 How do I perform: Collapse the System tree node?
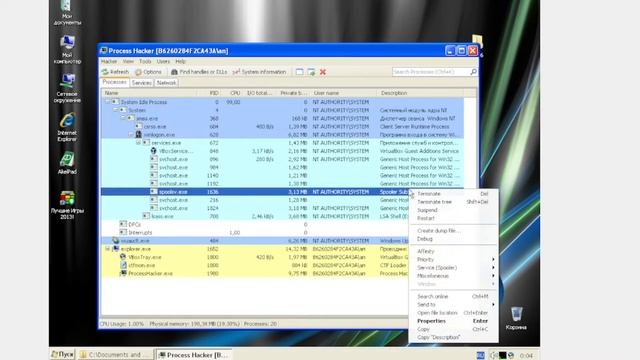pyautogui.click(x=116, y=110)
